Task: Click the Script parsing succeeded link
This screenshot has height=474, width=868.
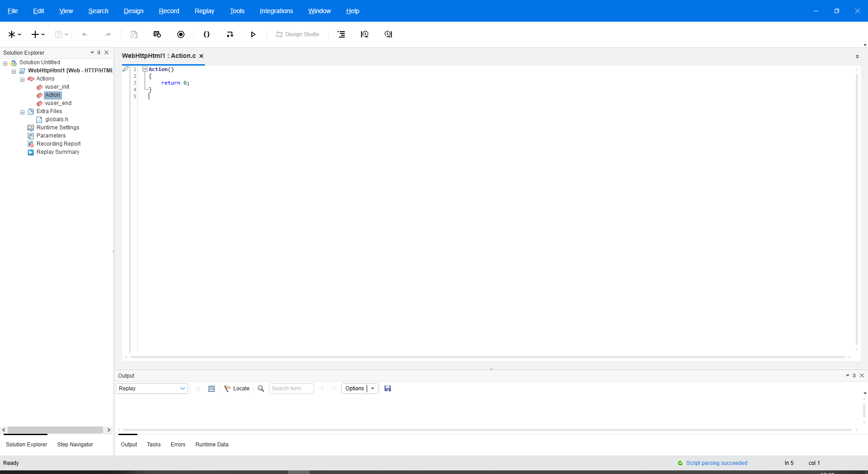Action: pos(717,463)
